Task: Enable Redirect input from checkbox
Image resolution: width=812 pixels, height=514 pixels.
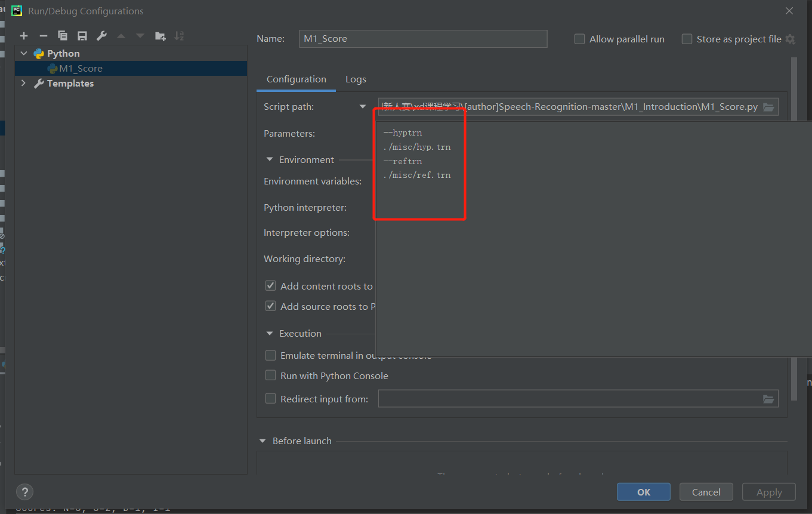Action: [x=270, y=399]
